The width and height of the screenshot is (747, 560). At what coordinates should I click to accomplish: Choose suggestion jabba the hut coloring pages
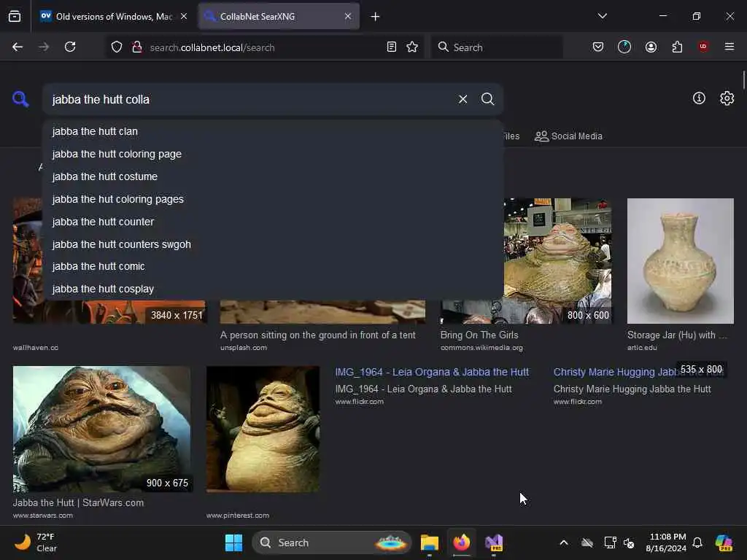pos(273,199)
